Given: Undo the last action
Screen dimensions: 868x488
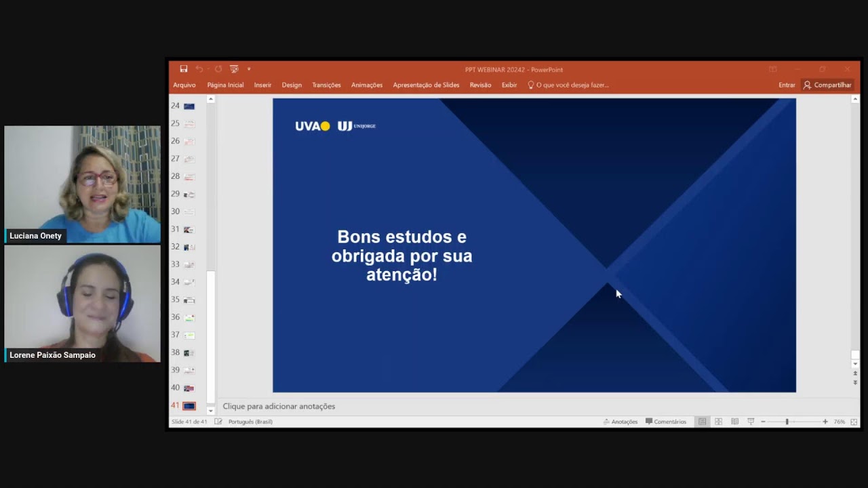Looking at the screenshot, I should pos(199,69).
